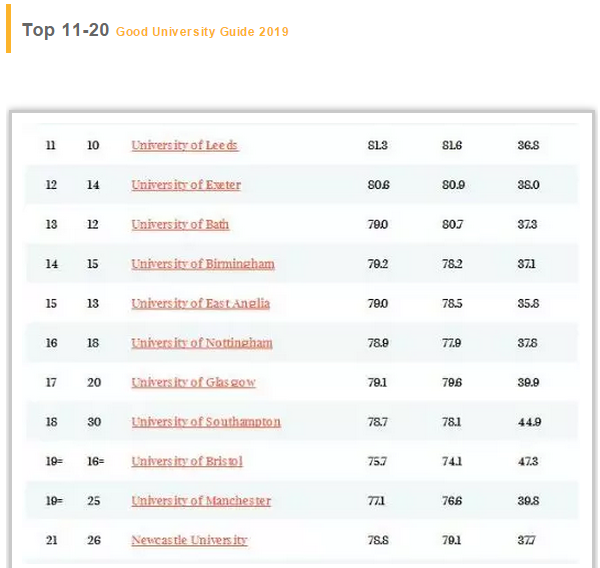Viewport: 600px width, 568px height.
Task: Click the "Good University Guide 2019" subtitle
Action: pos(202,32)
